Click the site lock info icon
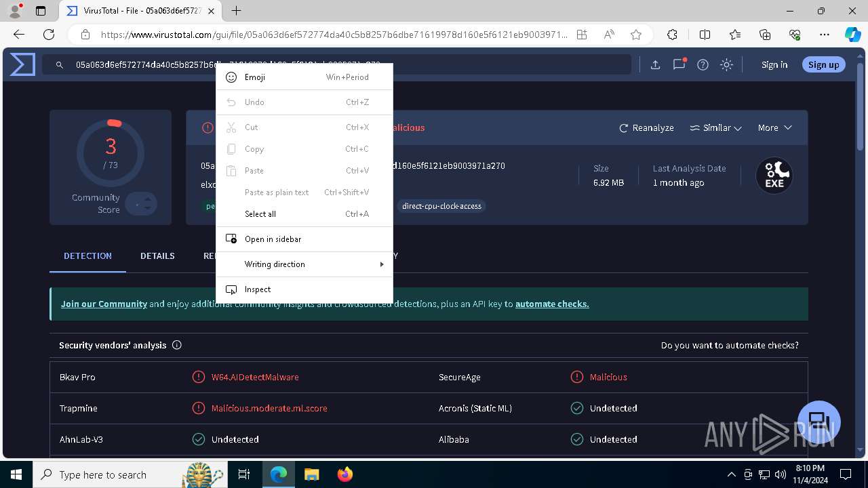The width and height of the screenshot is (868, 488). click(85, 35)
